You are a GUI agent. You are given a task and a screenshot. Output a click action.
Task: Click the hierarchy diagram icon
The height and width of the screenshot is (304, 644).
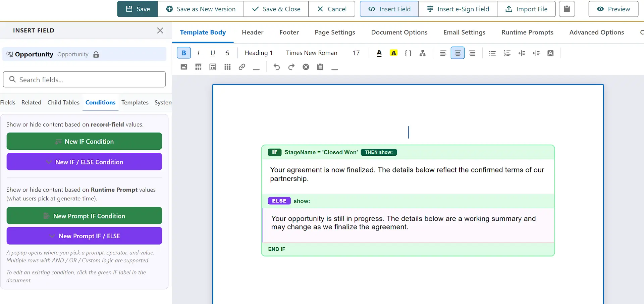[423, 53]
